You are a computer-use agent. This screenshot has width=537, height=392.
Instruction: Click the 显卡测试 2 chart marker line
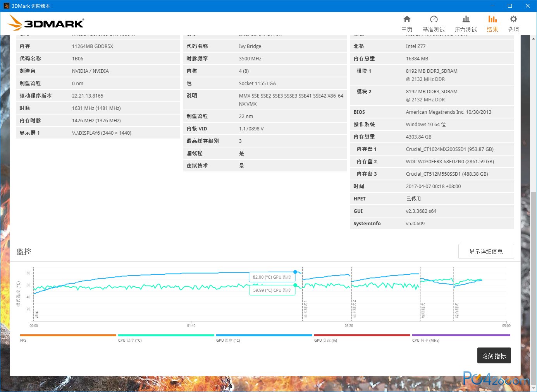pyautogui.click(x=351, y=294)
